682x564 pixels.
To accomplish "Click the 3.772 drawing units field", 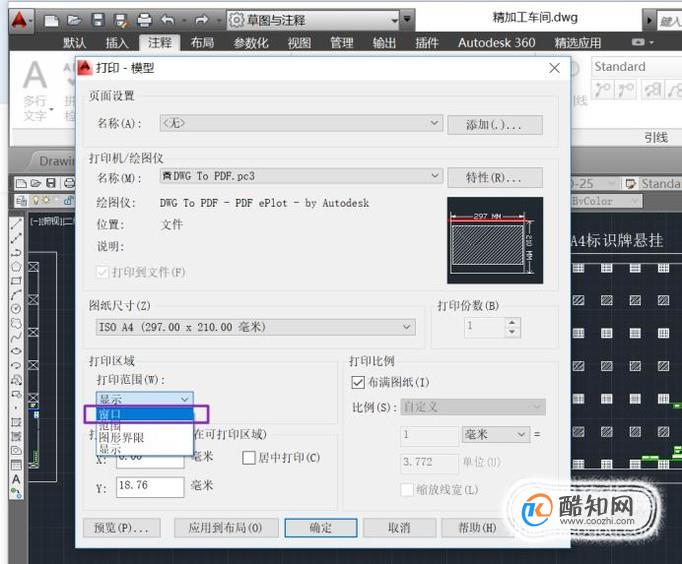I will 429,462.
